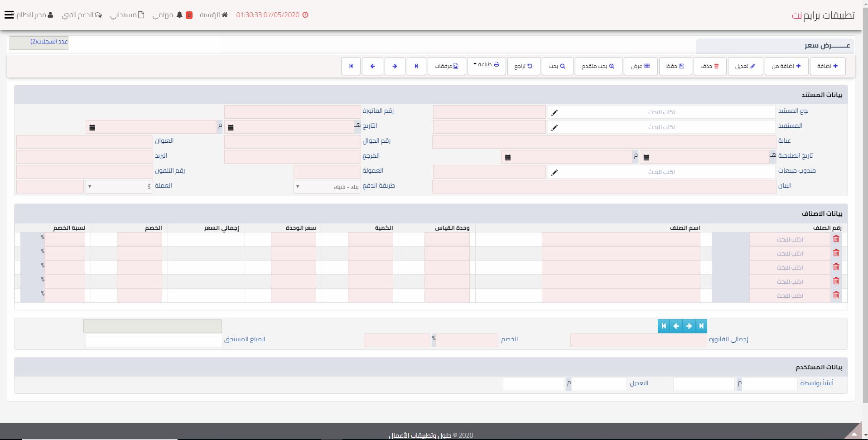Image resolution: width=868 pixels, height=440 pixels.
Task: Click the scroll-to-top corner arrow in the footer
Action: point(854,433)
